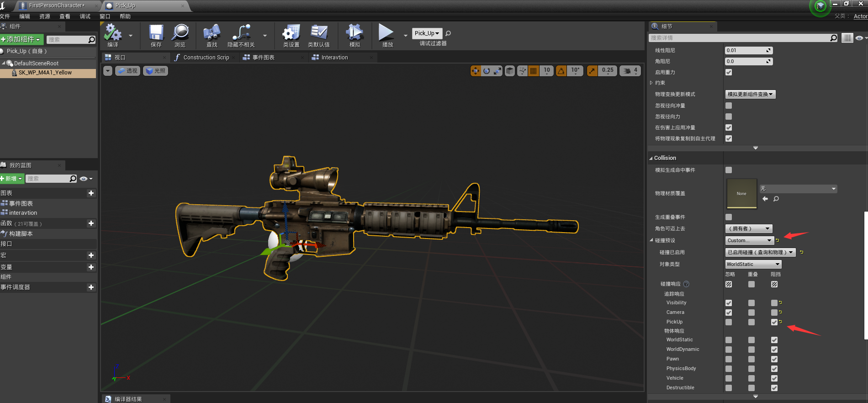
Task: Reset PickUp response to default arrow
Action: tap(780, 322)
